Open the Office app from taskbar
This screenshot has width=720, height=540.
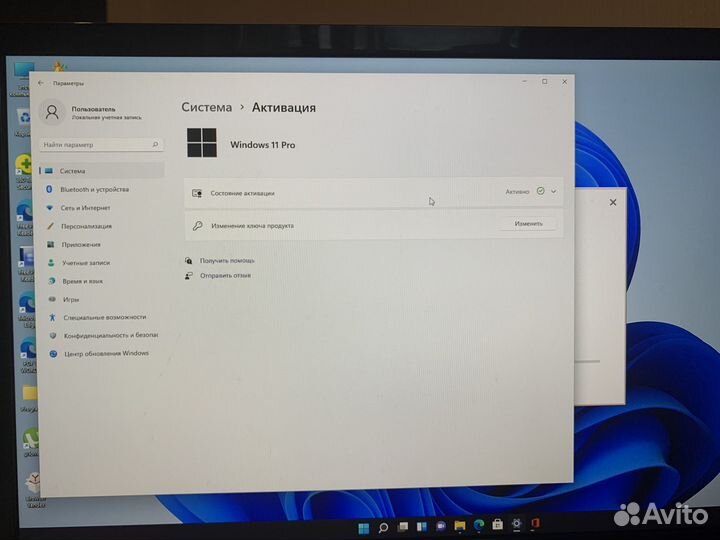coord(535,523)
